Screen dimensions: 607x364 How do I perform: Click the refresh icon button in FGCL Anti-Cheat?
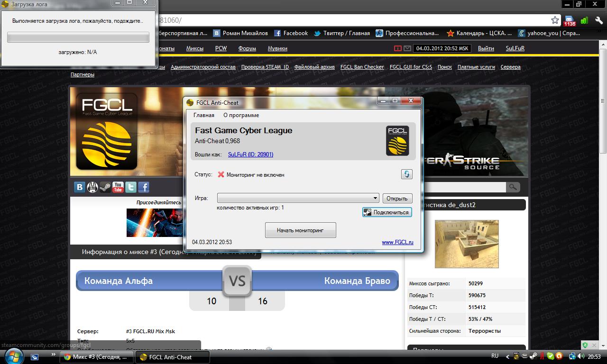click(x=406, y=174)
